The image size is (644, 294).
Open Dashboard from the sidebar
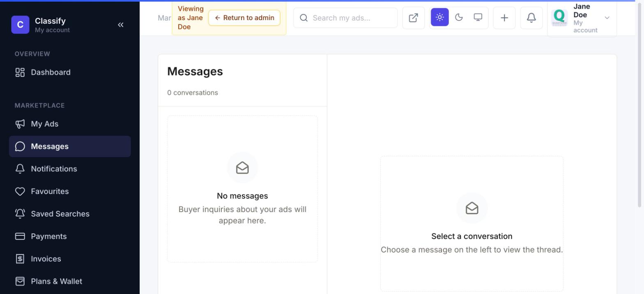(x=70, y=73)
